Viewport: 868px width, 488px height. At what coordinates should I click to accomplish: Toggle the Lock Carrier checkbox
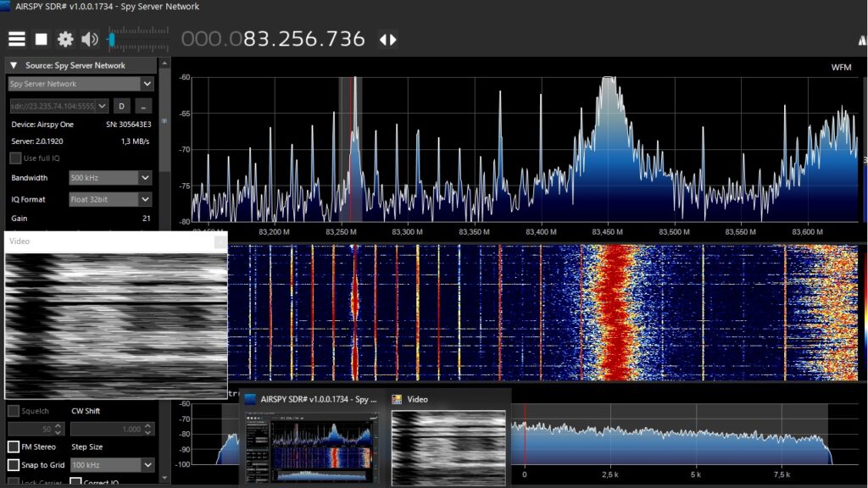pyautogui.click(x=14, y=482)
